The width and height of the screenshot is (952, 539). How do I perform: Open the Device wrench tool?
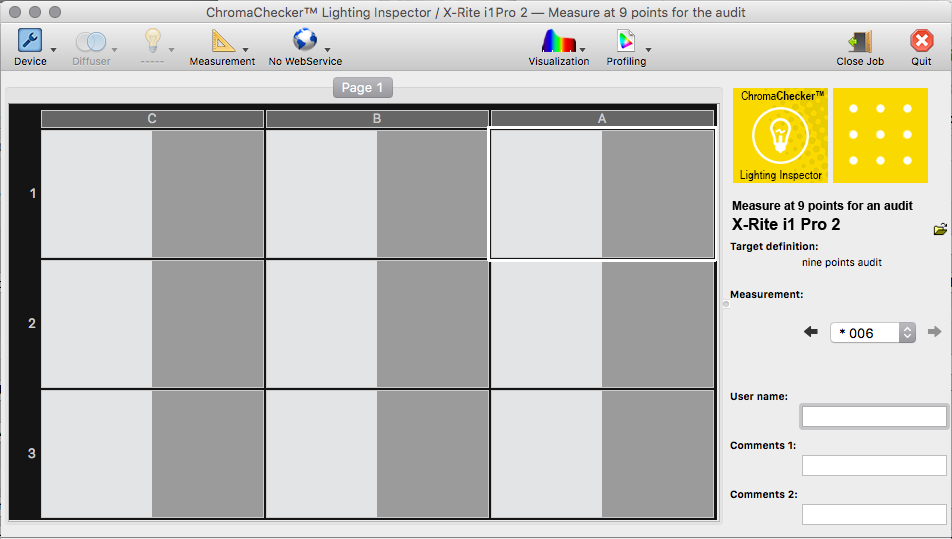coord(30,40)
